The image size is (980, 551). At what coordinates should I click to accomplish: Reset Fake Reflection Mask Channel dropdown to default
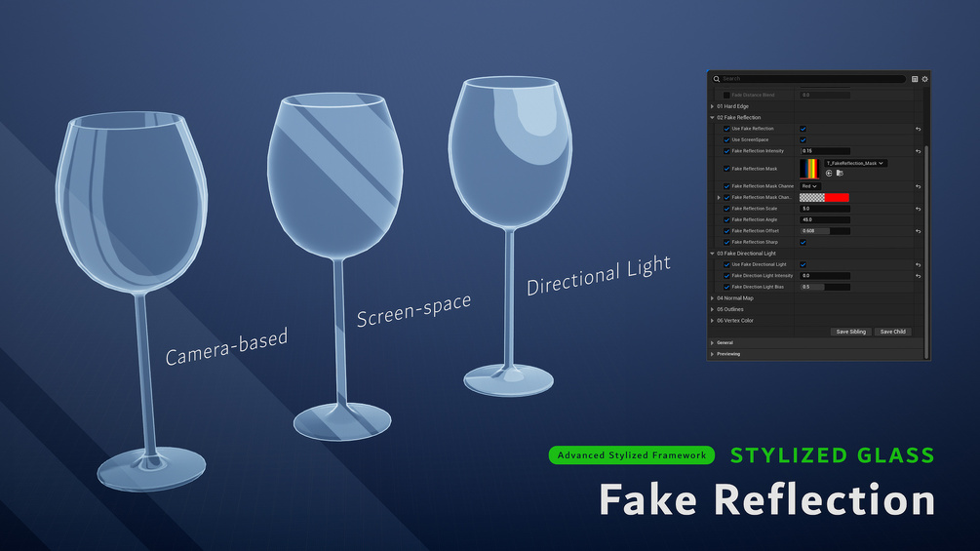point(919,186)
